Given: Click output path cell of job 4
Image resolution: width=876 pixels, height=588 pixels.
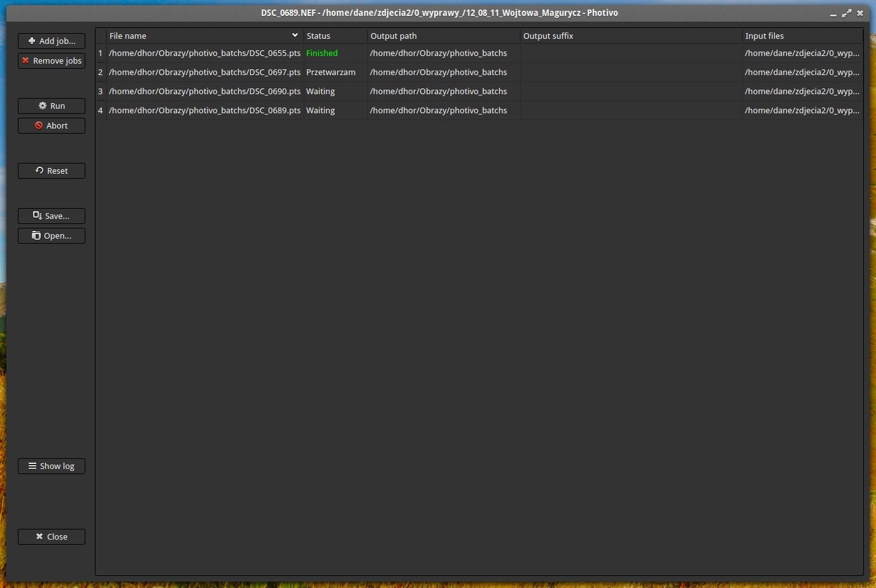Looking at the screenshot, I should click(x=443, y=111).
